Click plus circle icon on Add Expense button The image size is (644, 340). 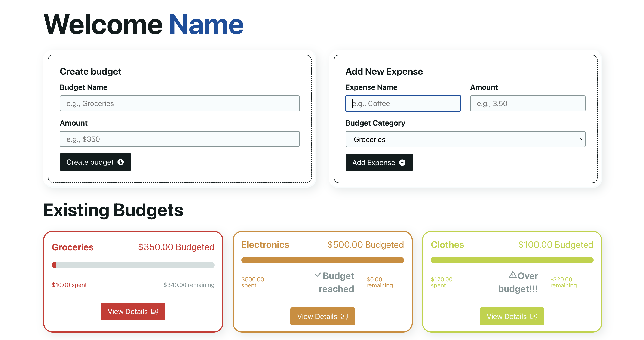[x=402, y=163]
